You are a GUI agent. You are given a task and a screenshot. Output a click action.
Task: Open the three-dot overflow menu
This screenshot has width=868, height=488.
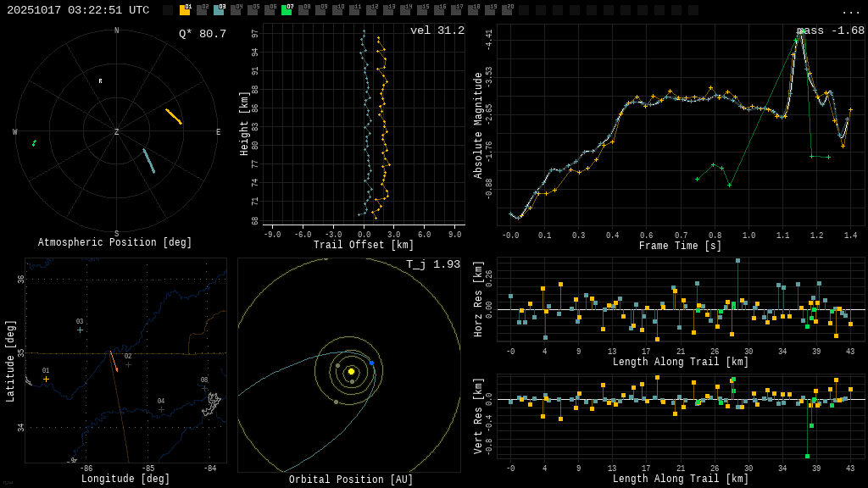coord(850,11)
